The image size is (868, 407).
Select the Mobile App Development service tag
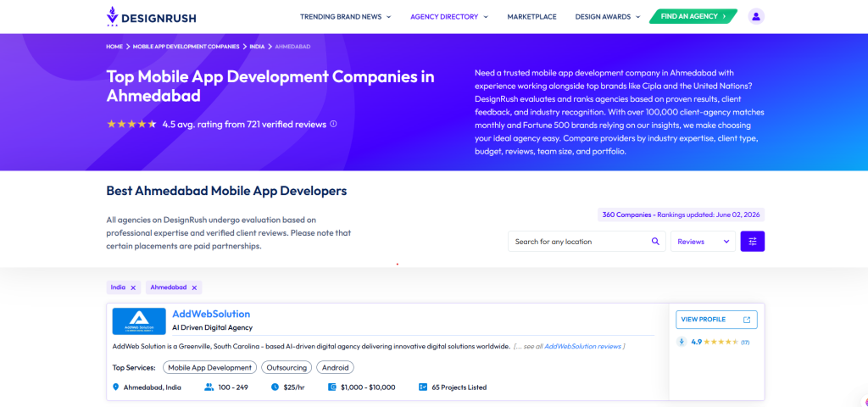pos(210,367)
